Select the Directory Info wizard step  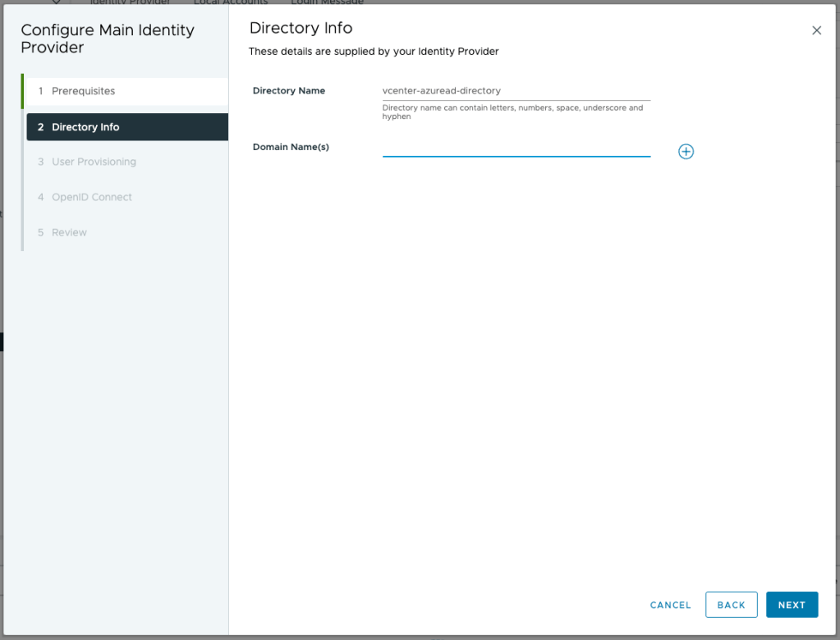(x=85, y=127)
